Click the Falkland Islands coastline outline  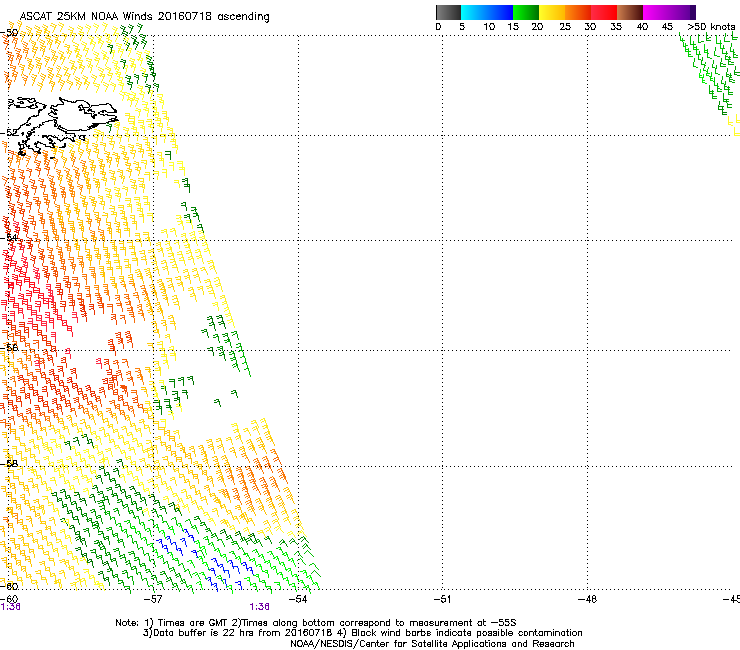(61, 125)
